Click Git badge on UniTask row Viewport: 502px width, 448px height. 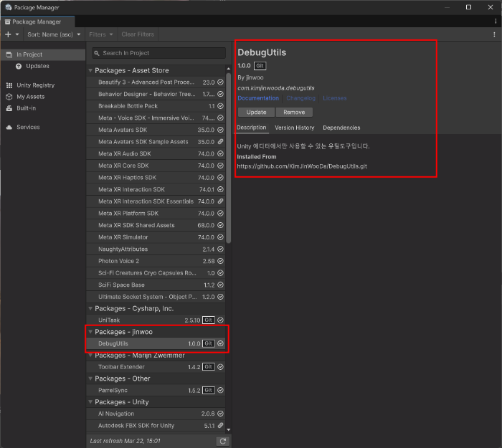tap(209, 320)
